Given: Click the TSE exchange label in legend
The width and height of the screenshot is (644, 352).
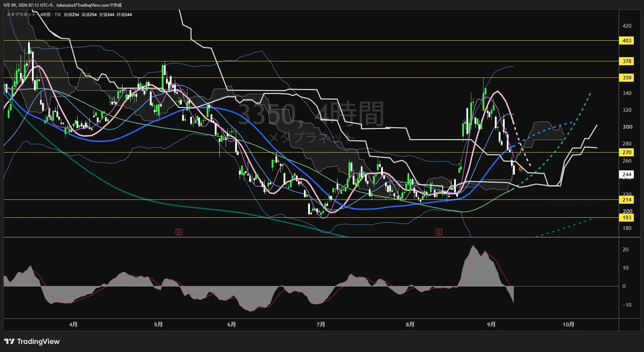Looking at the screenshot, I should click(x=58, y=15).
